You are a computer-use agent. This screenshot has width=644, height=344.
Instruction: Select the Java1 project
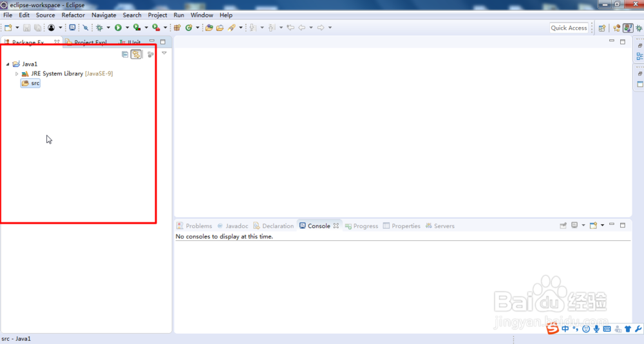(26, 64)
